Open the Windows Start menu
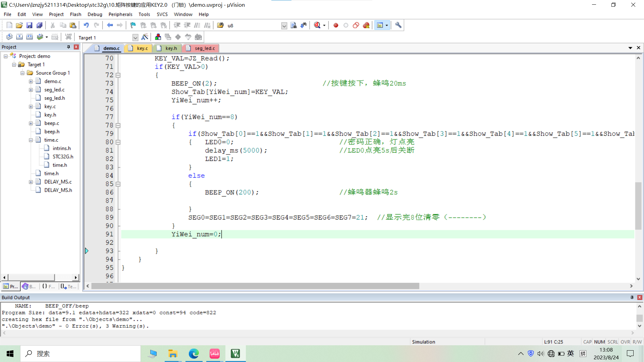This screenshot has width=644, height=362. (x=10, y=354)
